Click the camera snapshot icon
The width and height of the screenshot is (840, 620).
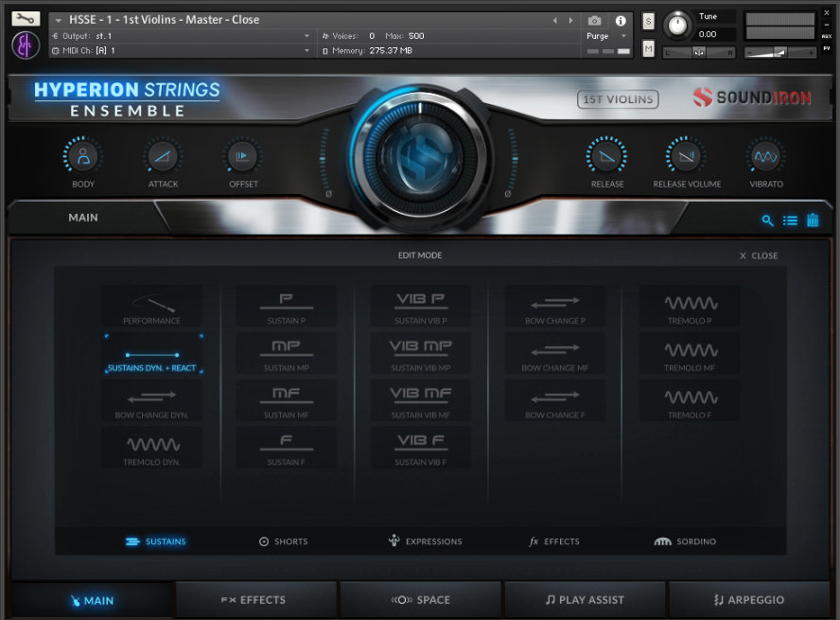594,20
